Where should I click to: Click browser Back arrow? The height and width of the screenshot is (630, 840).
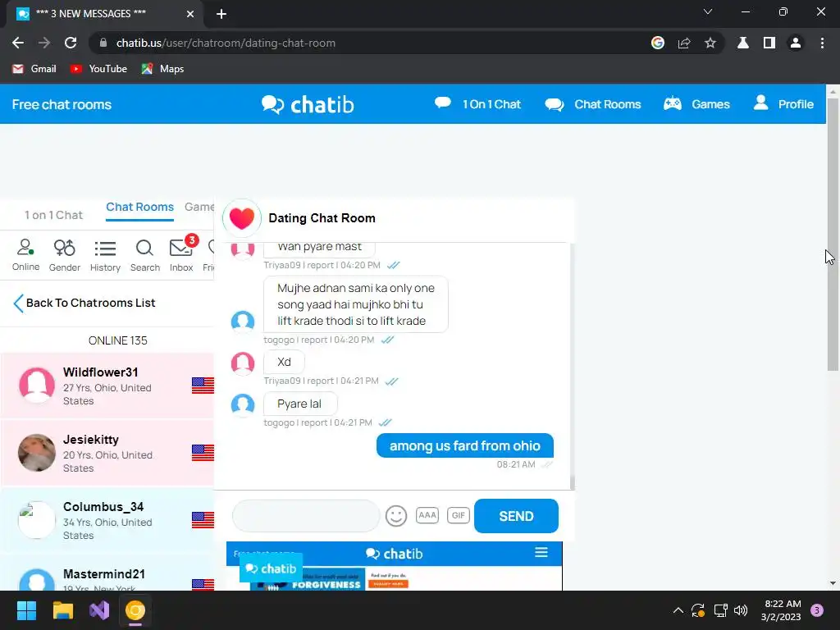pos(18,43)
